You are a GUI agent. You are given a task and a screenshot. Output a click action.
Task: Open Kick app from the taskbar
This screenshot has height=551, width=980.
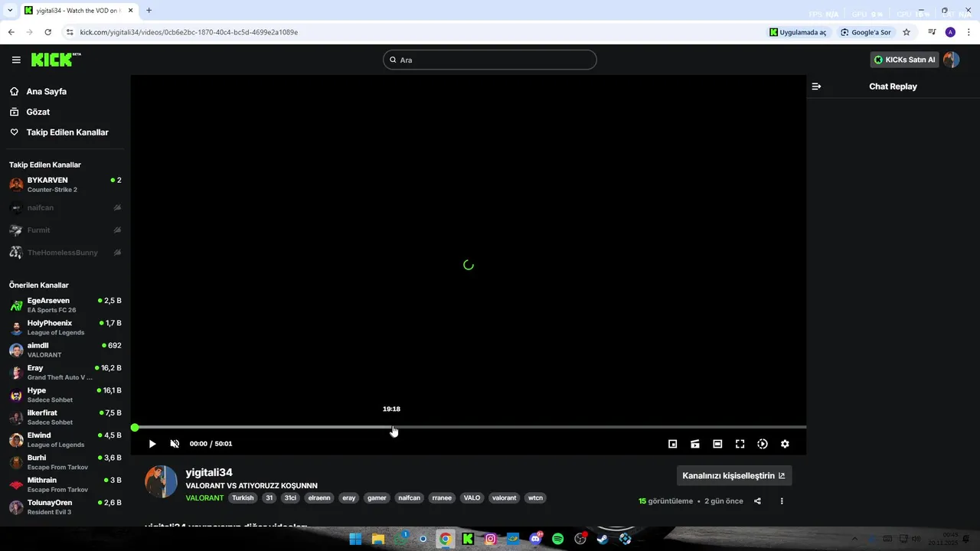pos(468,539)
